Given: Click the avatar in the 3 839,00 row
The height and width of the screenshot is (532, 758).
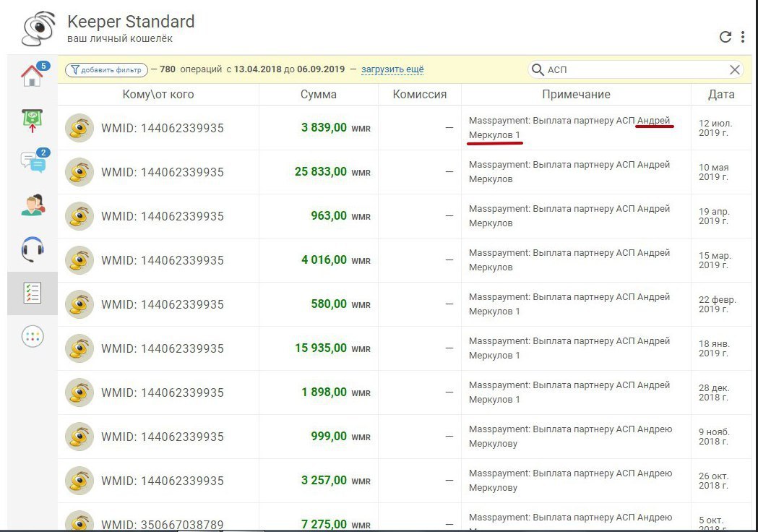Looking at the screenshot, I should pyautogui.click(x=79, y=128).
